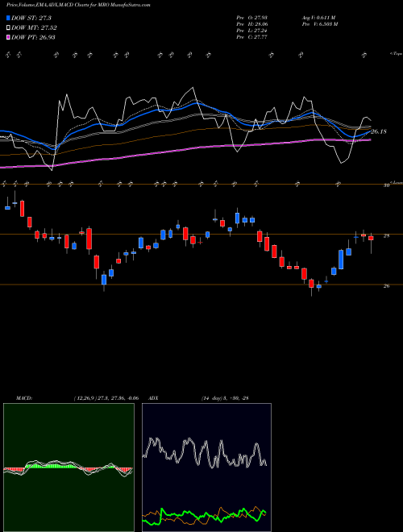Click the blue DOW ST legend swatch

tap(8, 18)
